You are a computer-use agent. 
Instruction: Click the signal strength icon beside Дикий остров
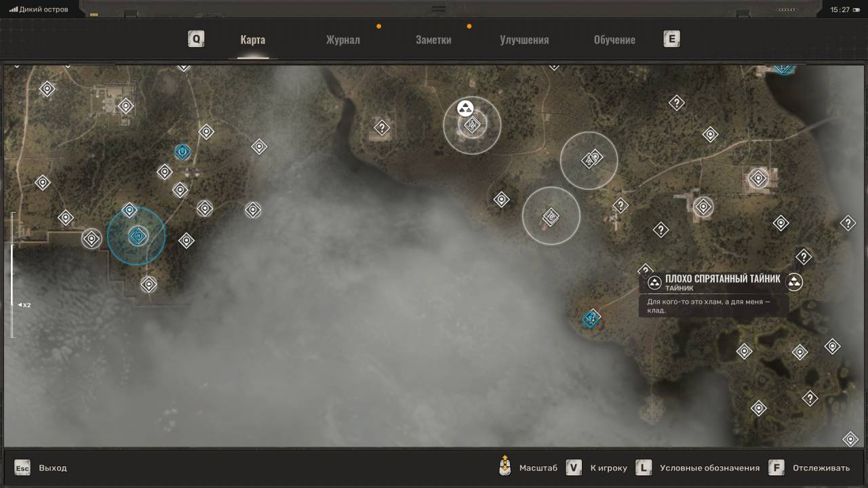click(x=13, y=9)
